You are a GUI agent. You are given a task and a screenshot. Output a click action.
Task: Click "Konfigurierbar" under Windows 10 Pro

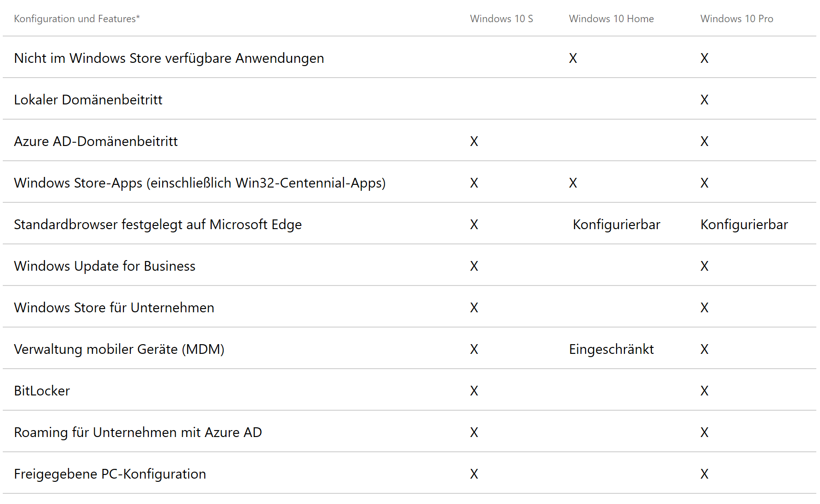tap(744, 225)
